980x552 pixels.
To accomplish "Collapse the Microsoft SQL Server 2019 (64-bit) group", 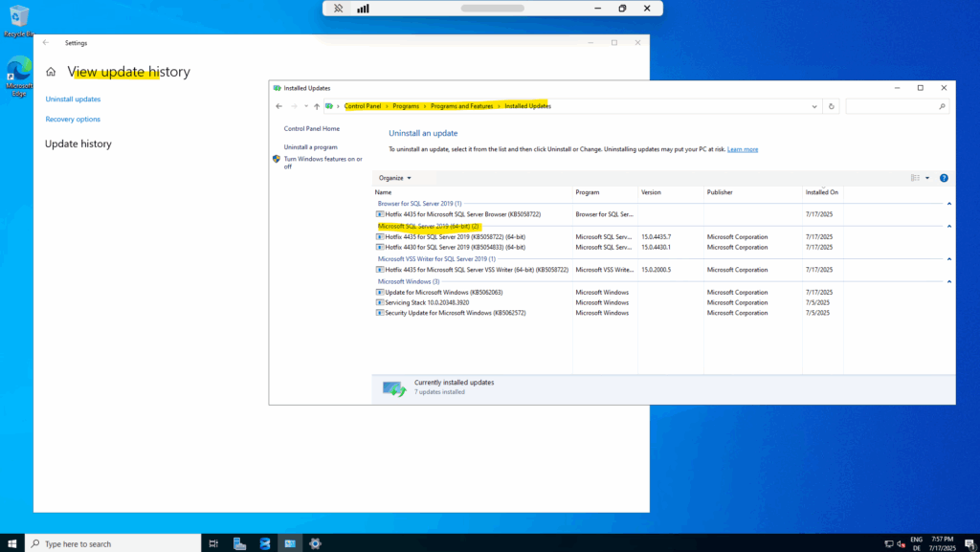I will 948,226.
